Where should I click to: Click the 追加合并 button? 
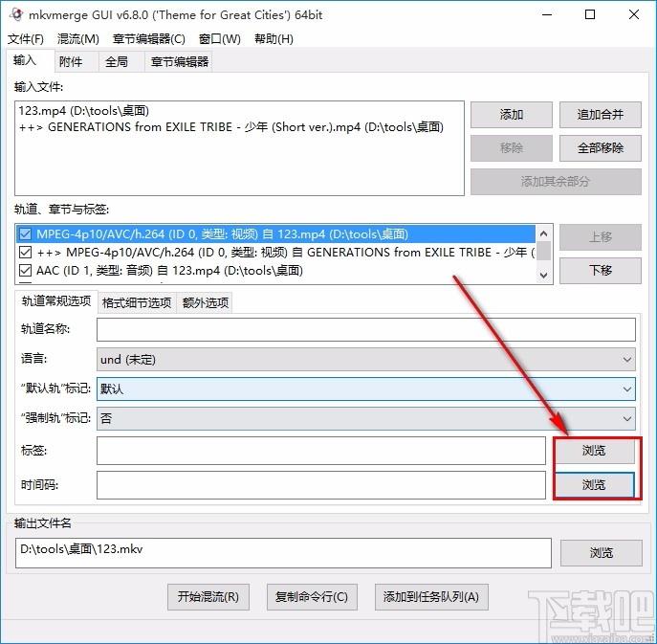click(x=600, y=115)
